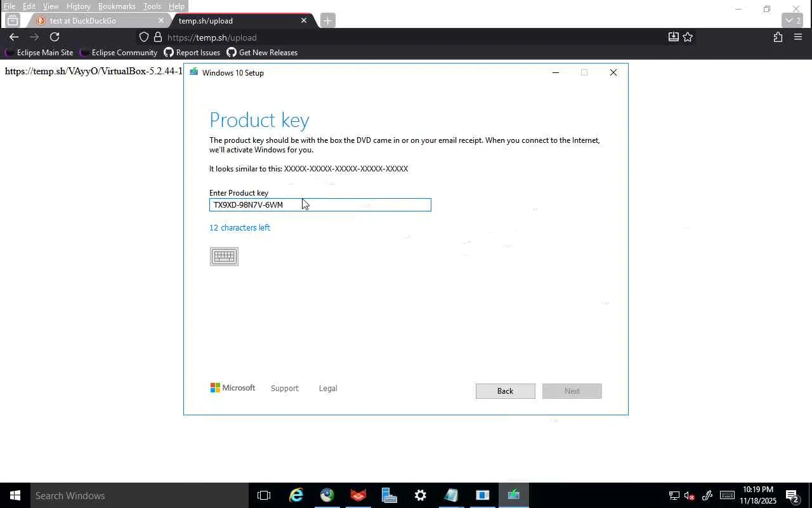812x508 pixels.
Task: Open Server Manager taskbar icon
Action: tap(390, 495)
